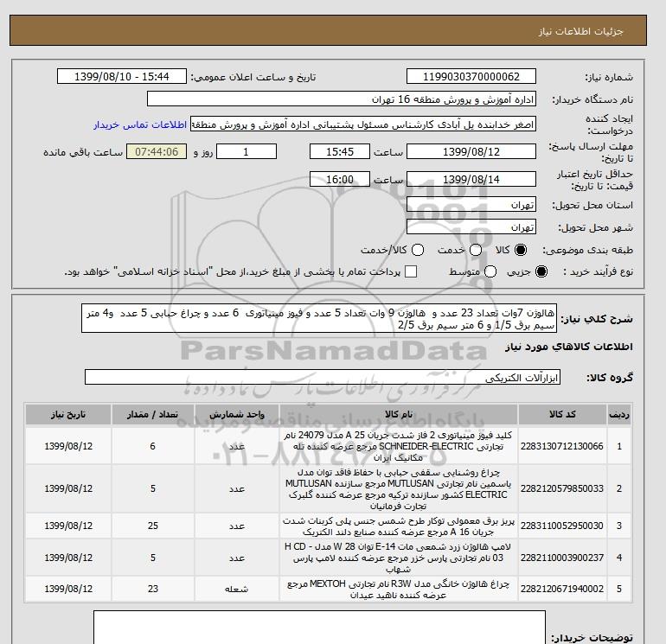Click quantity 25 in row 3
The height and width of the screenshot is (644, 666).
click(153, 526)
